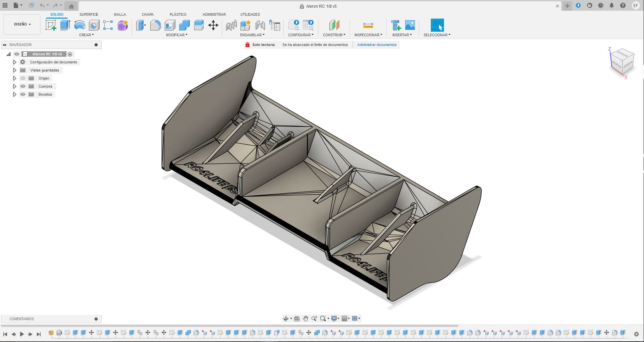Switch to the SUPERFICIE tab
This screenshot has height=342, width=644.
coord(89,14)
